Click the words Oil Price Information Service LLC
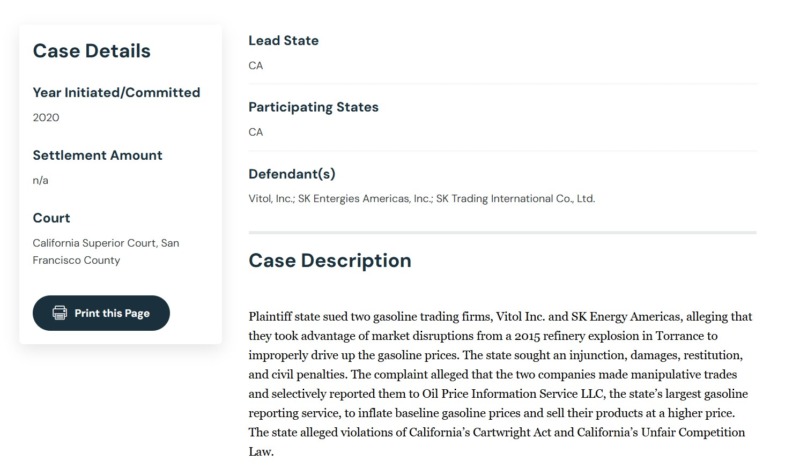 point(514,394)
